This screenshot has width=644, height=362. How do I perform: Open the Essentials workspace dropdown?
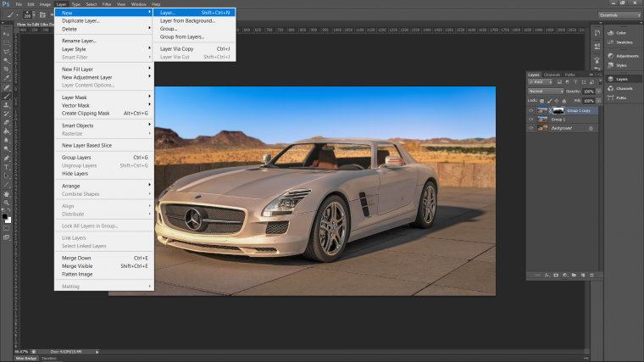(619, 15)
